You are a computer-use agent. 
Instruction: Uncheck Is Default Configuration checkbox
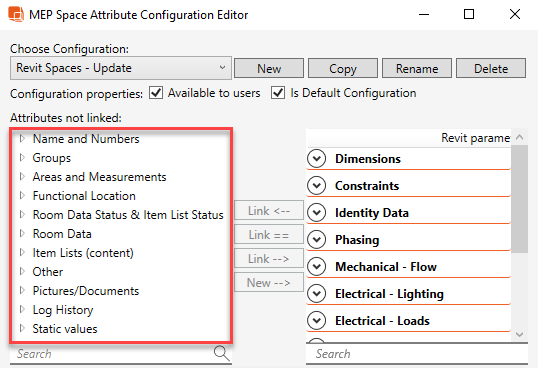point(278,93)
